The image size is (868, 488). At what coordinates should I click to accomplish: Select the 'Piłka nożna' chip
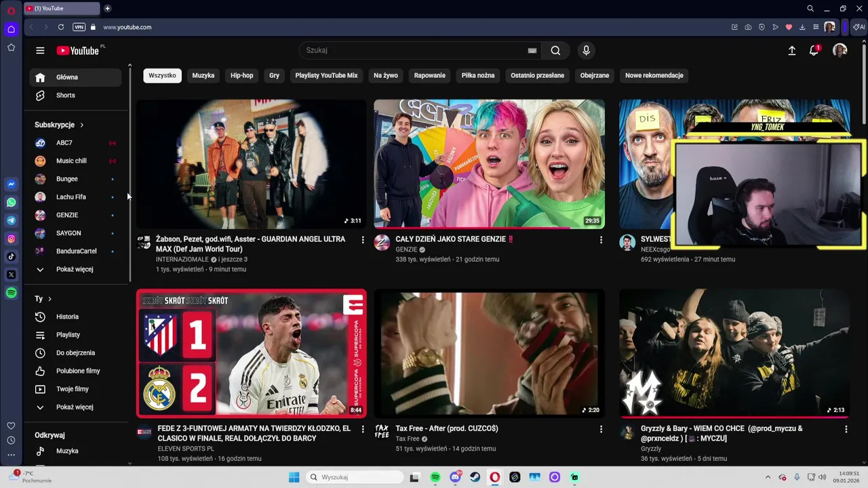point(478,75)
